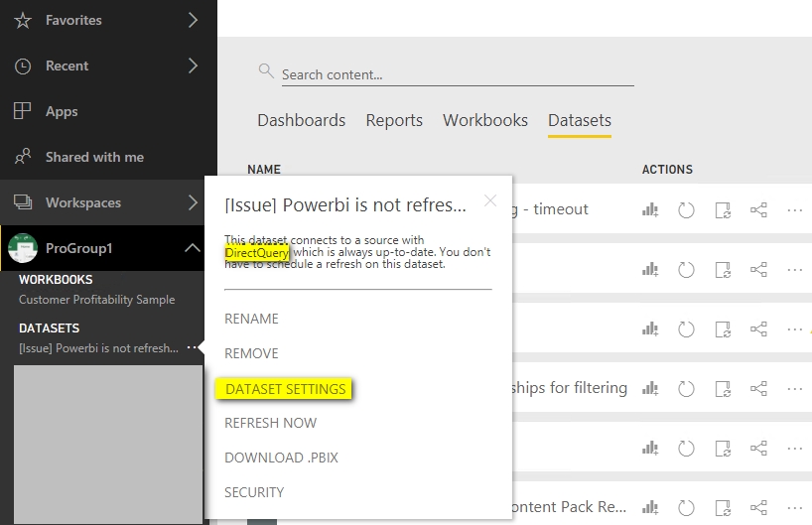Image resolution: width=812 pixels, height=525 pixels.
Task: Click the DATASETS section heading in sidebar
Action: tap(50, 328)
